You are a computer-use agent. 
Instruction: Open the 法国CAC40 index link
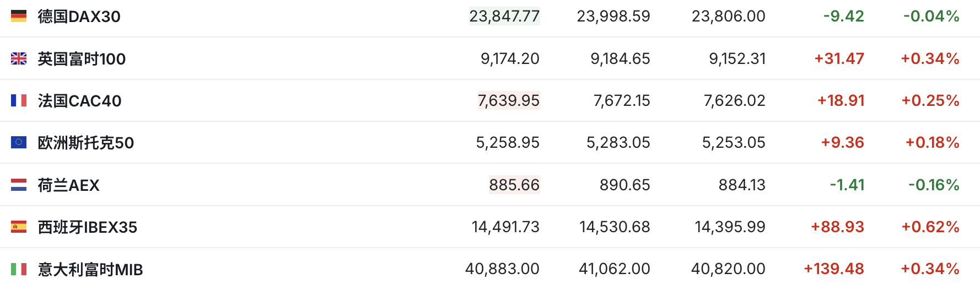(x=79, y=101)
